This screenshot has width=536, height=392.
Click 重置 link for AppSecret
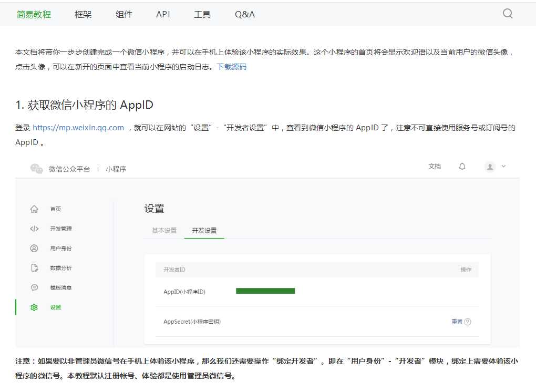point(457,322)
